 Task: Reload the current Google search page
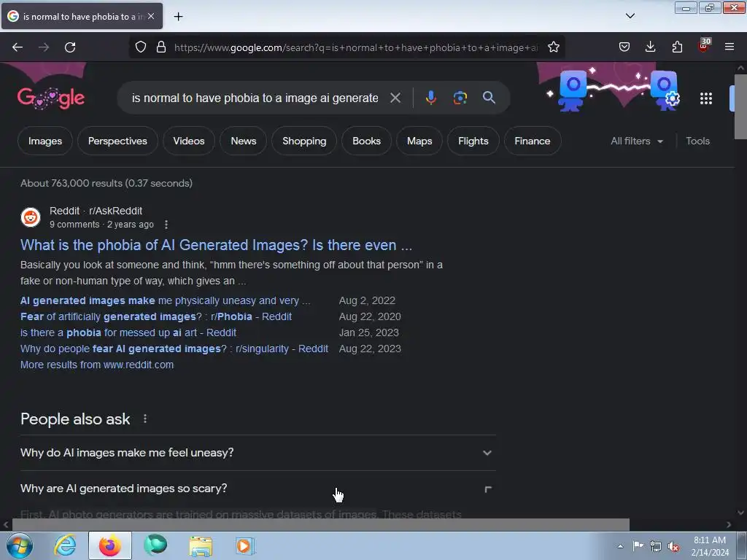[x=70, y=47]
